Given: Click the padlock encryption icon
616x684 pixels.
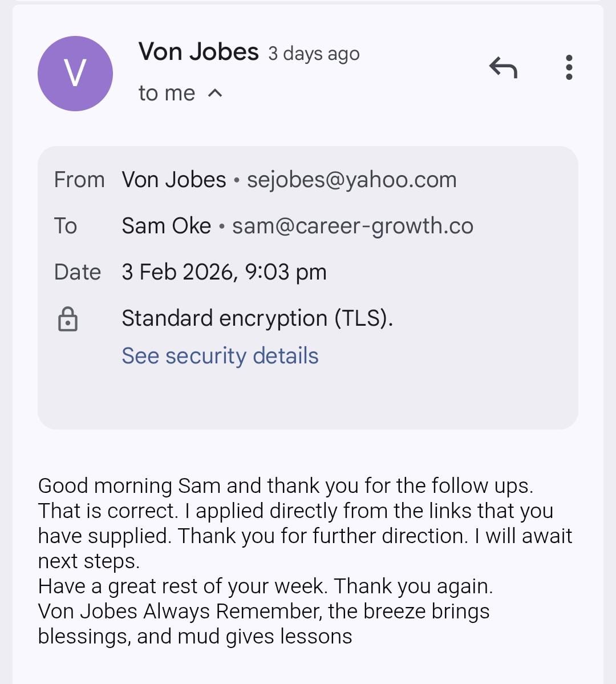Looking at the screenshot, I should [68, 319].
